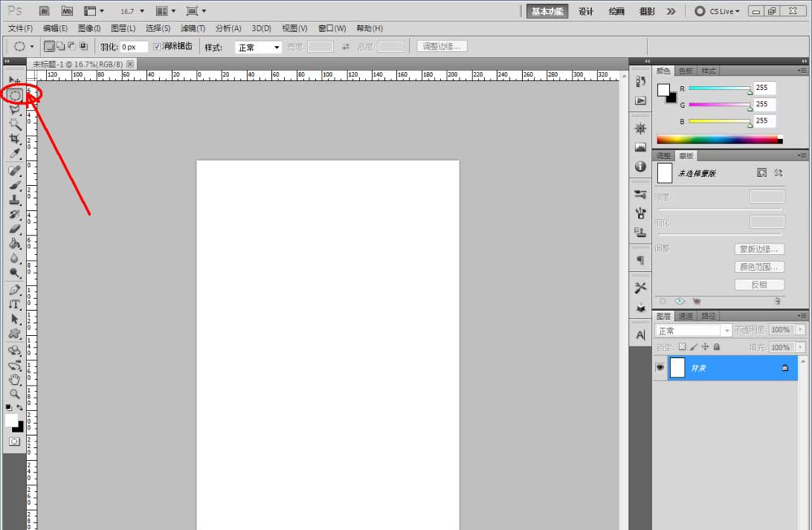The image size is (812, 530).
Task: Select the Pen tool
Action: coord(15,290)
